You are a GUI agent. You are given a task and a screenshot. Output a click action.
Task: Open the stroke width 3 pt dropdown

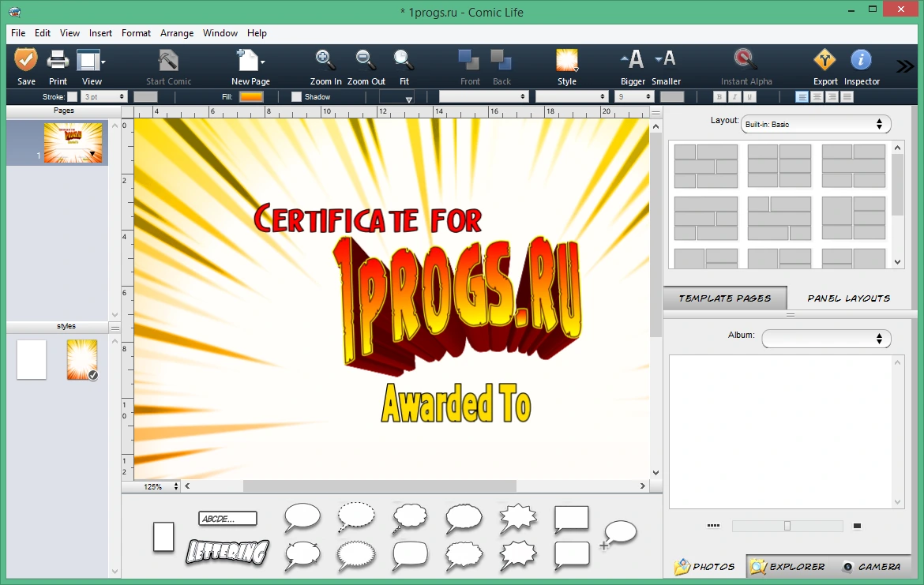click(104, 96)
